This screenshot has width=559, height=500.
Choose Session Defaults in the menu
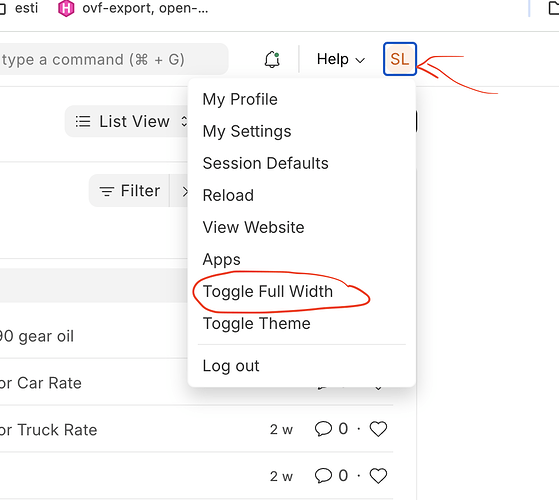(266, 164)
